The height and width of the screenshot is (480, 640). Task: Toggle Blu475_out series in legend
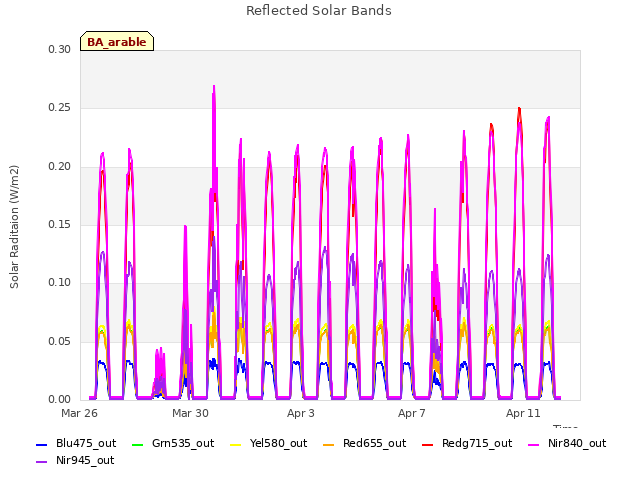click(x=76, y=444)
